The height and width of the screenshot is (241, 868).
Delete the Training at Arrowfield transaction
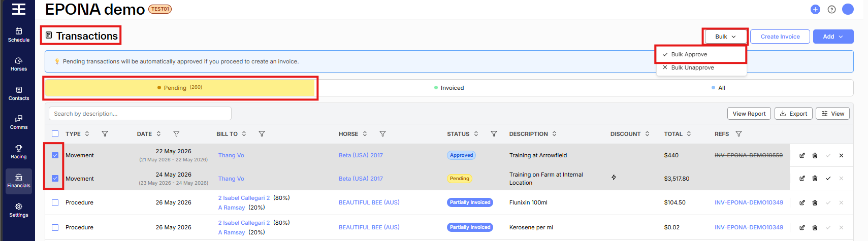tap(815, 156)
